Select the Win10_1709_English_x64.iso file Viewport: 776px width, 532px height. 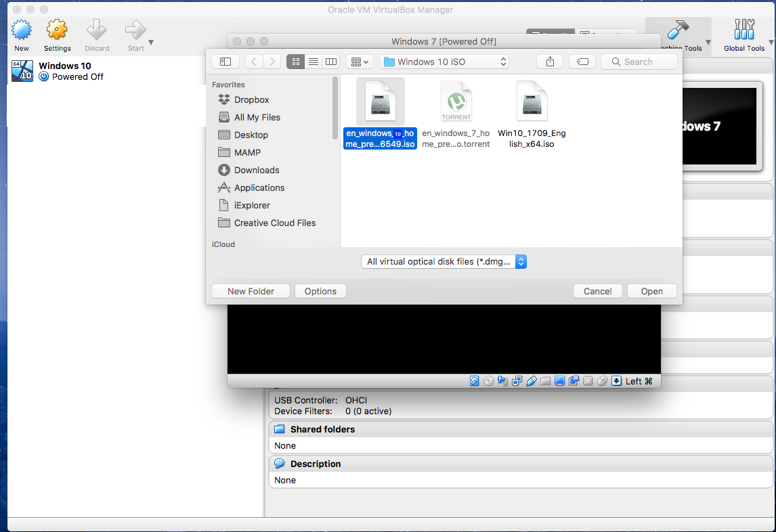[532, 115]
